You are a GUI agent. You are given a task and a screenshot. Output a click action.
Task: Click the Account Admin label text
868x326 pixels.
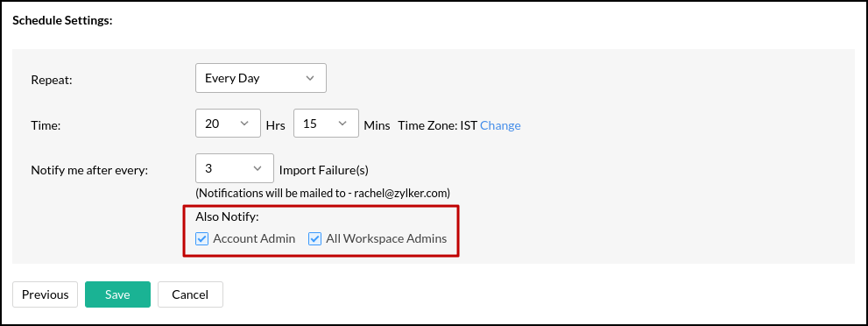pyautogui.click(x=254, y=239)
